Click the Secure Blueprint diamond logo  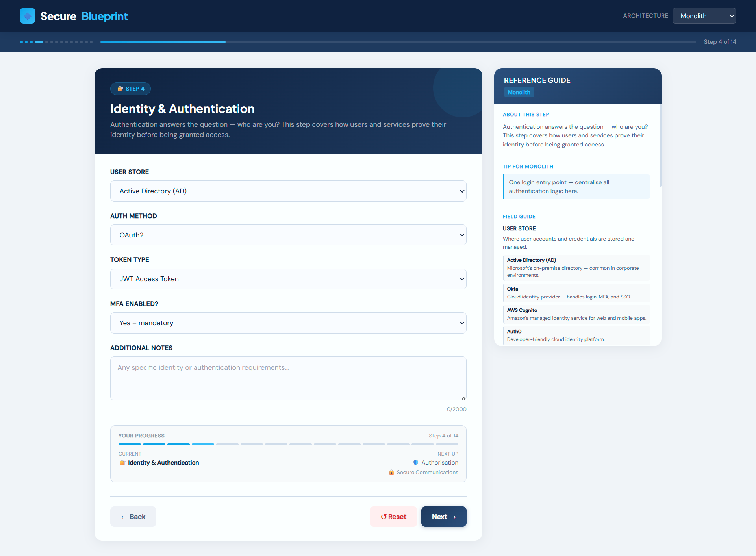coord(28,16)
